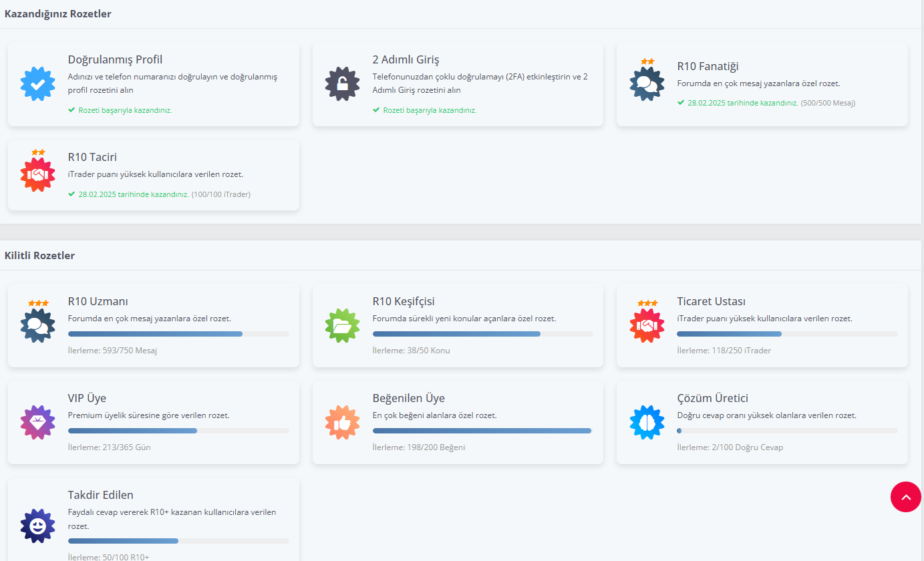Click the R10 Uzmanı progress bar
The width and height of the screenshot is (924, 561).
(178, 333)
